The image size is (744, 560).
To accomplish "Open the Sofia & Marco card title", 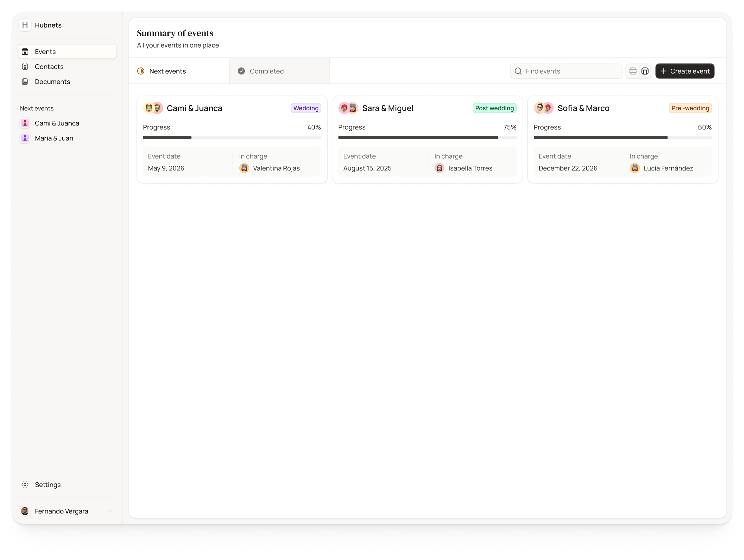I will 583,108.
